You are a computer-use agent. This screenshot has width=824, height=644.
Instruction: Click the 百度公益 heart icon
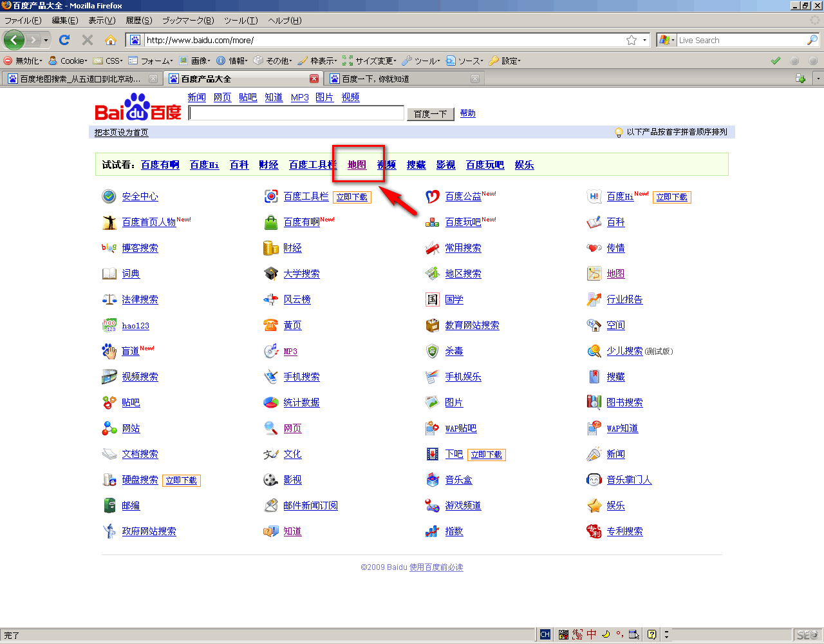[x=433, y=196]
